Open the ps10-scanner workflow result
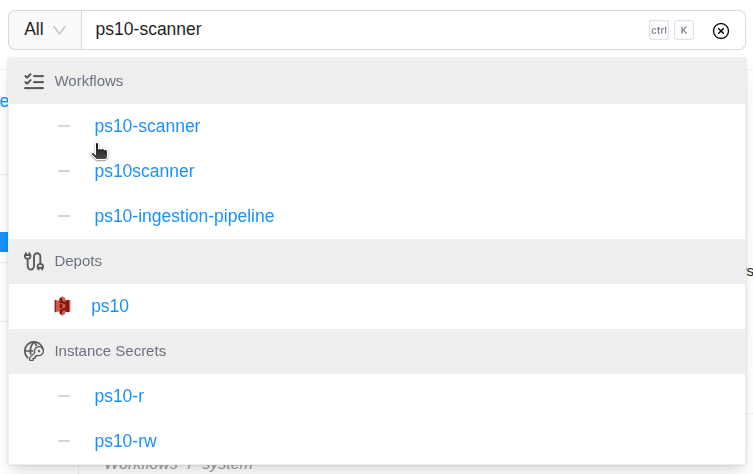The width and height of the screenshot is (753, 474). pyautogui.click(x=147, y=126)
